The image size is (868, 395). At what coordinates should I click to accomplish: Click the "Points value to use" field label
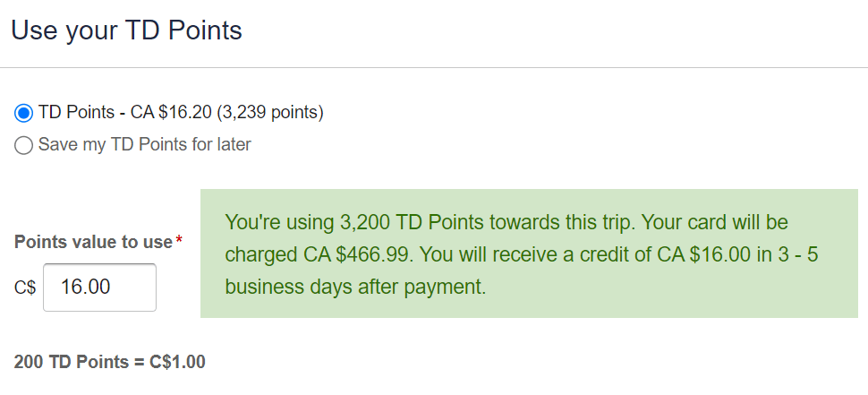coord(93,242)
